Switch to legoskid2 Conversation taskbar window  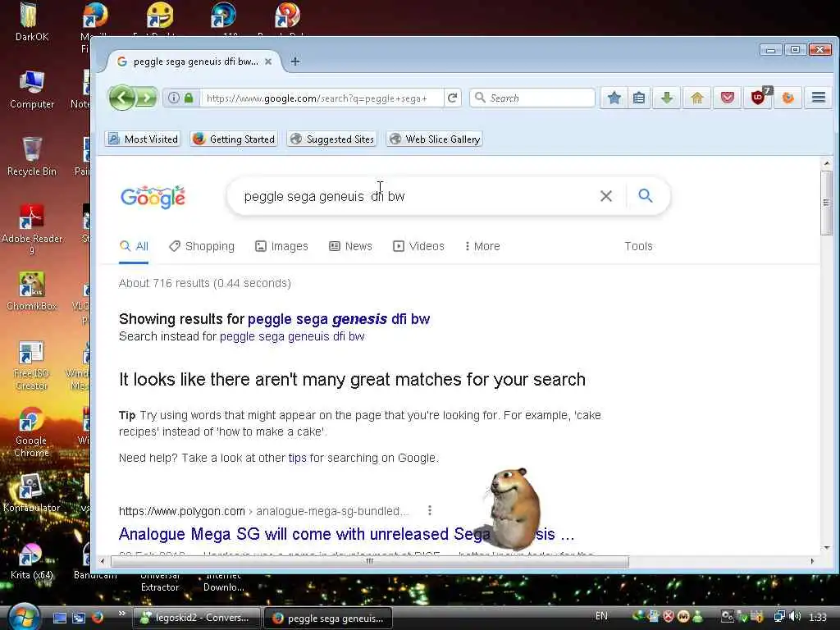pyautogui.click(x=196, y=618)
